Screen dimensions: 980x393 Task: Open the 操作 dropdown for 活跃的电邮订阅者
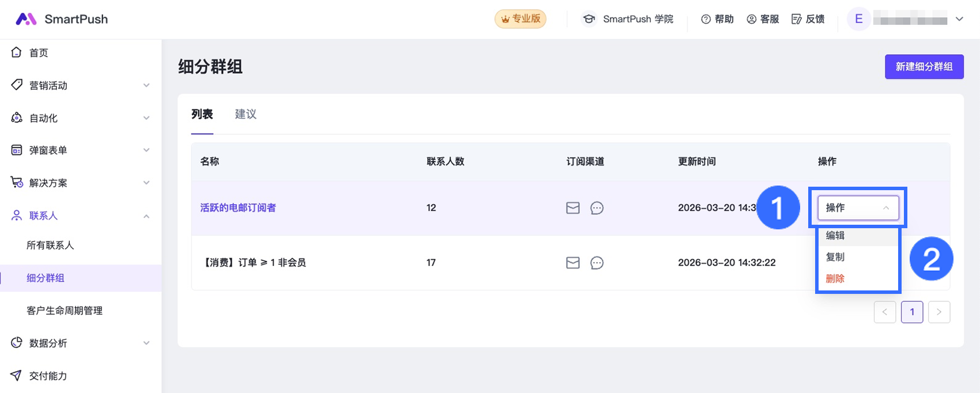[858, 207]
